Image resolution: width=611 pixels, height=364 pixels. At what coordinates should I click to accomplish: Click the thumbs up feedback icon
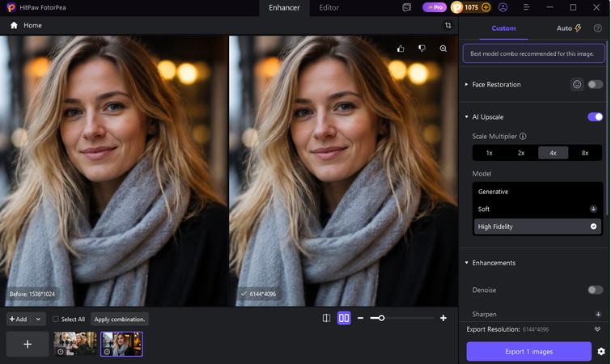[401, 49]
